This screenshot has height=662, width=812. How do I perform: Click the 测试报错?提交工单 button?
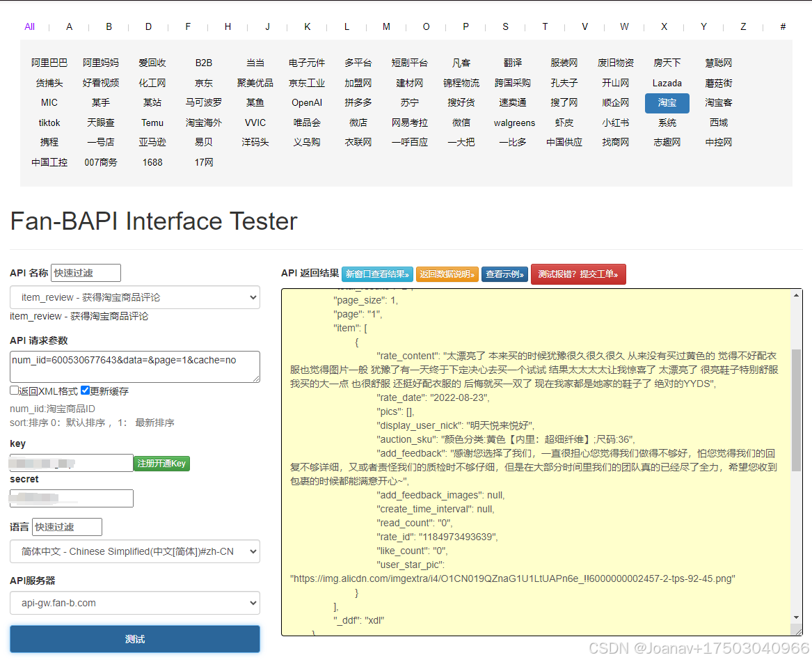pyautogui.click(x=578, y=274)
